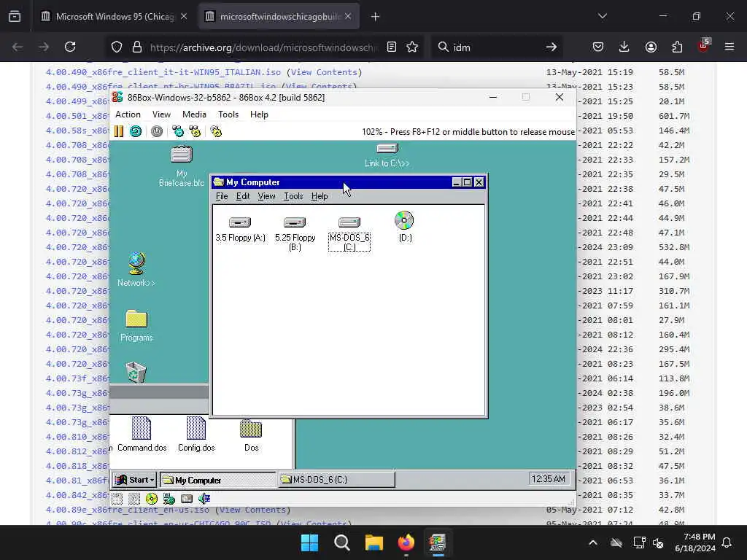This screenshot has width=747, height=560.
Task: Click the second yellow-ringed key icon in 86Box toolbar
Action: [x=195, y=131]
